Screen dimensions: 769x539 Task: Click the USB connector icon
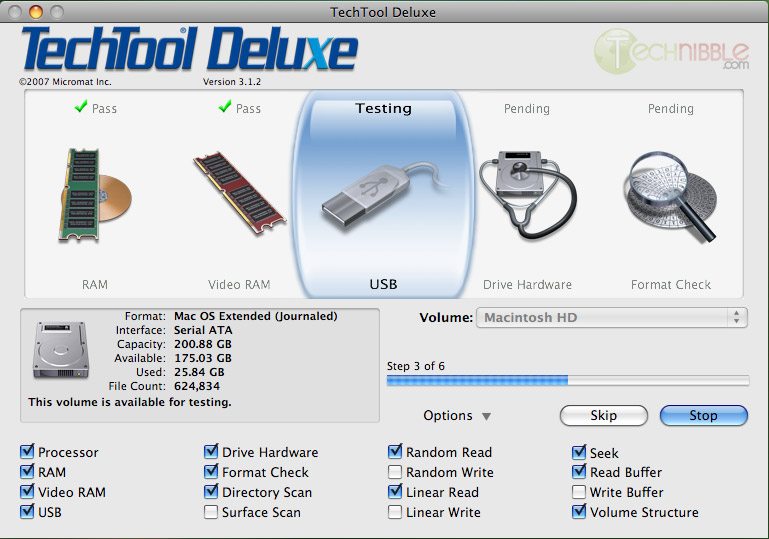click(x=384, y=195)
